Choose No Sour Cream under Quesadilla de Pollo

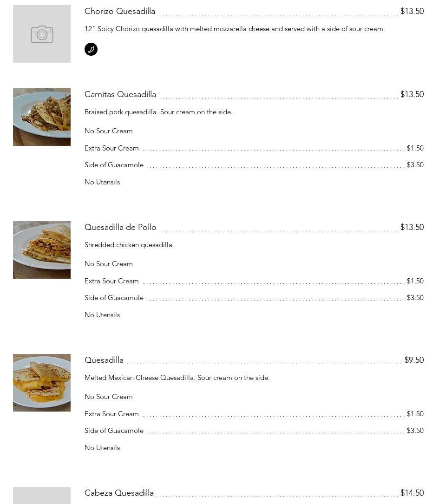pyautogui.click(x=109, y=264)
